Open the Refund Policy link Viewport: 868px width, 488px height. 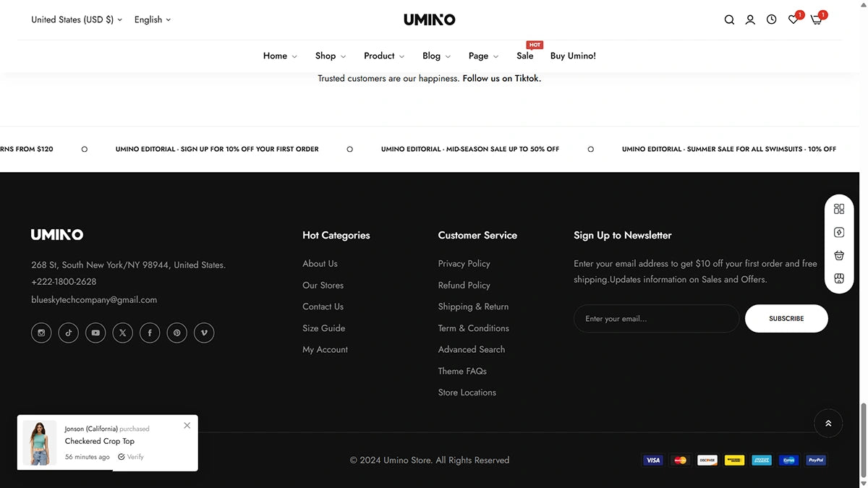coord(464,285)
